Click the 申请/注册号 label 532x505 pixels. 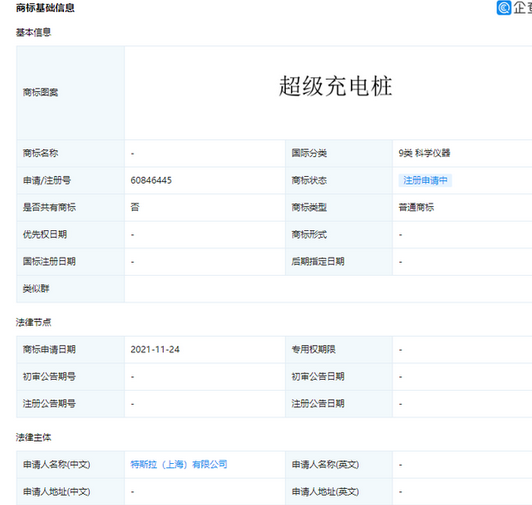(x=47, y=180)
